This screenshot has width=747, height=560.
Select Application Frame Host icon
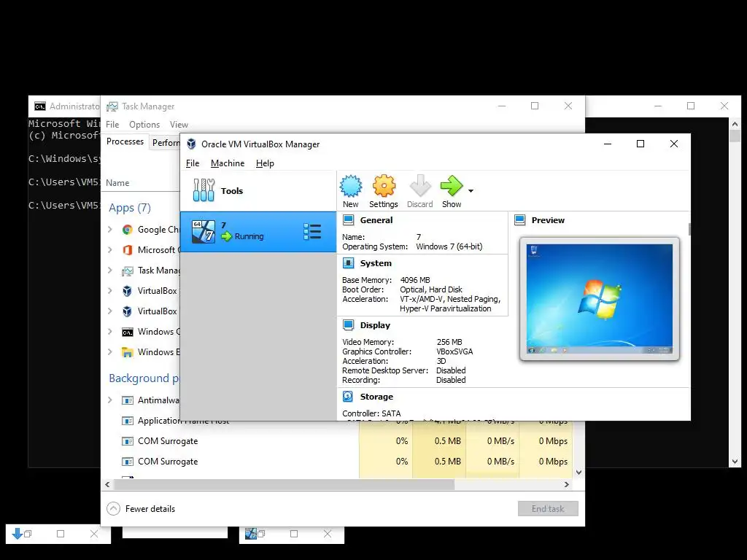[127, 421]
